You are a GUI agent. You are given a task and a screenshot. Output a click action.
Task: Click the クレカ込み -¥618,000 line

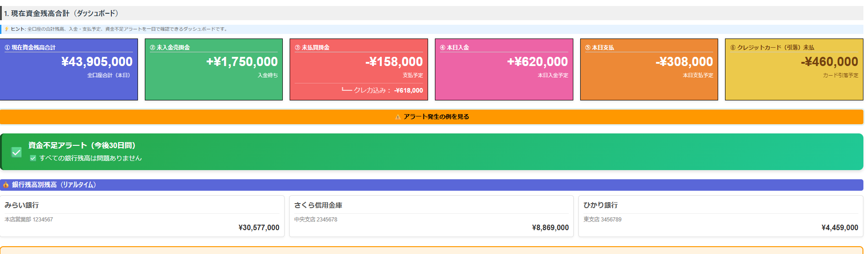pos(382,90)
